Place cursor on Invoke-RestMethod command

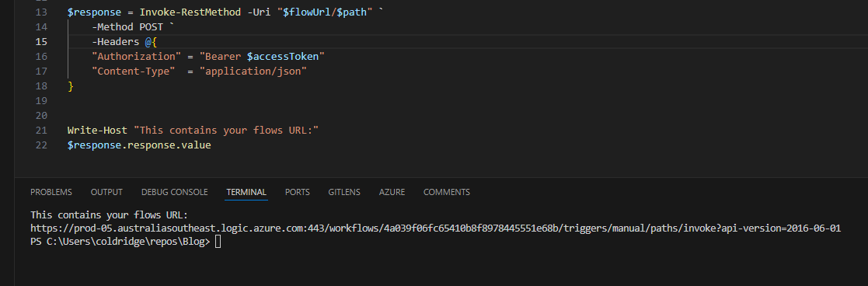(x=190, y=12)
